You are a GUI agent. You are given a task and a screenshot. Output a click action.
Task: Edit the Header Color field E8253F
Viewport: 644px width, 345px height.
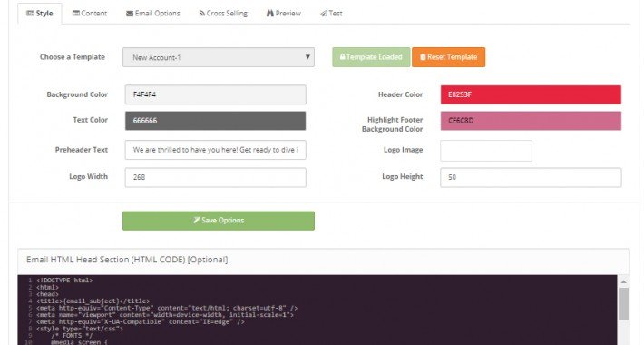coord(531,94)
